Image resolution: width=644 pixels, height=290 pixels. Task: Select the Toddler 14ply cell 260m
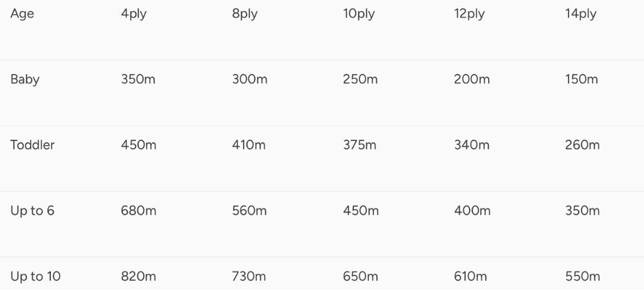(582, 145)
